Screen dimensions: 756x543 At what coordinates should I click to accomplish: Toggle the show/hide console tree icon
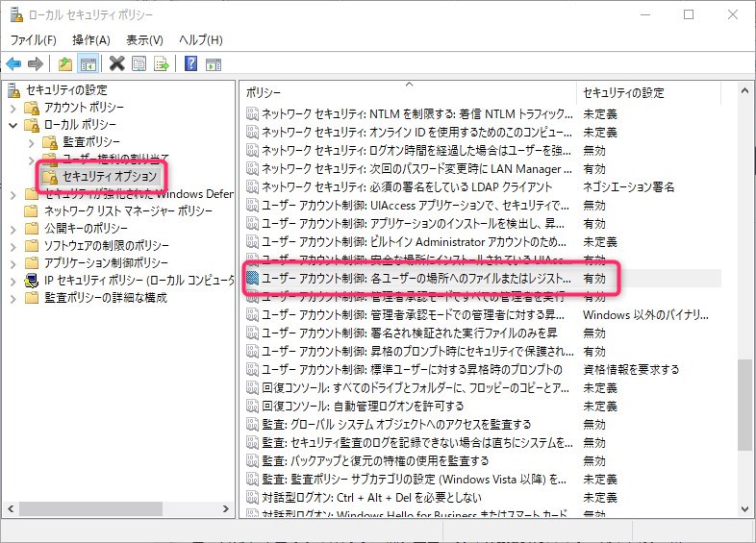[x=88, y=63]
